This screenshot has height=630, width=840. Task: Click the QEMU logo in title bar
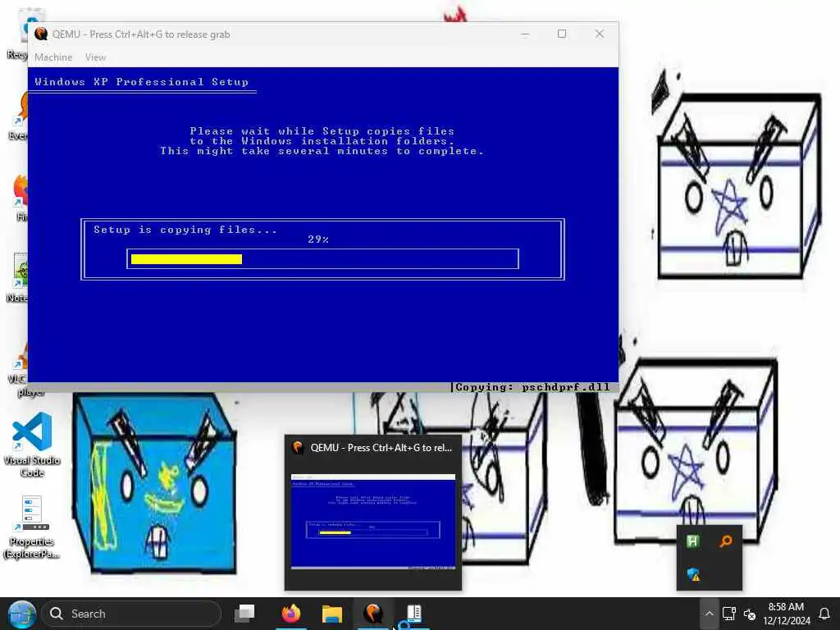41,34
